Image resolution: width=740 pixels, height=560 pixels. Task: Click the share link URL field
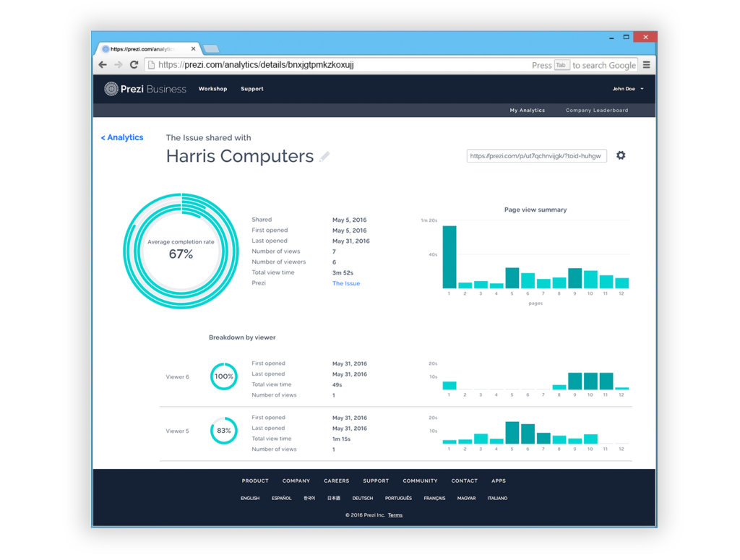tap(537, 155)
